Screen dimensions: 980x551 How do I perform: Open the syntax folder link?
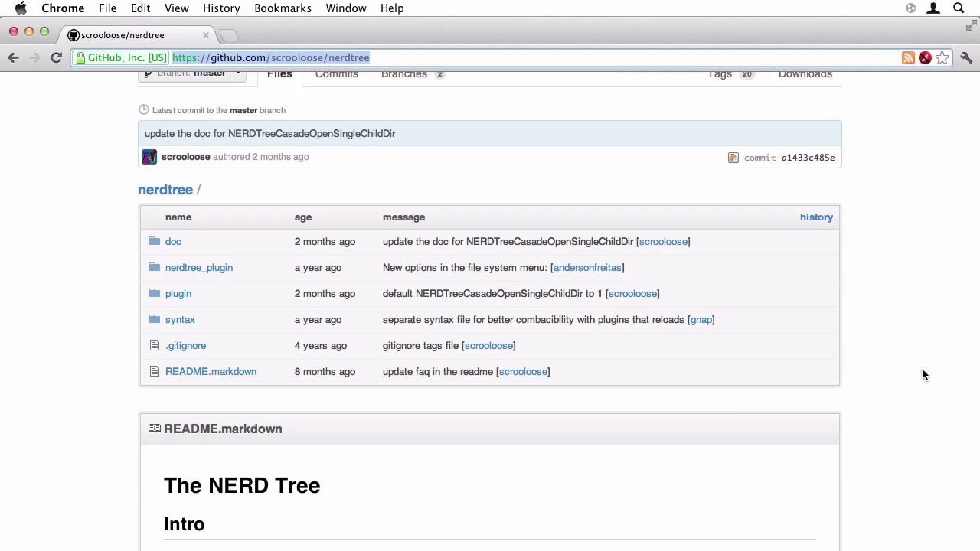(180, 320)
